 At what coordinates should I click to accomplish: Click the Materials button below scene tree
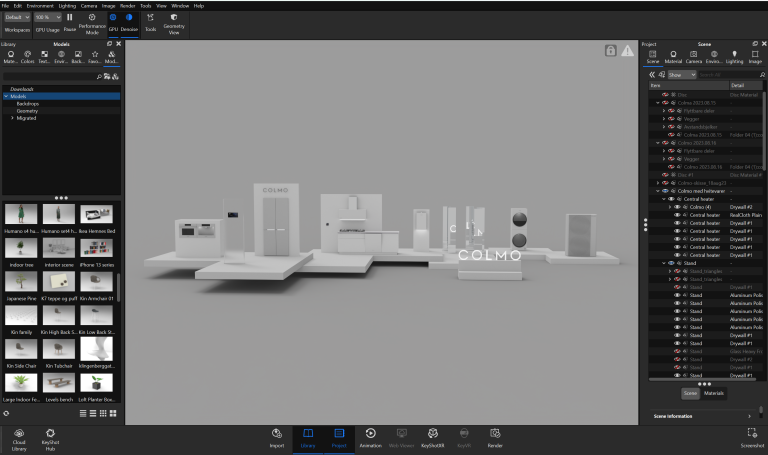pos(714,393)
